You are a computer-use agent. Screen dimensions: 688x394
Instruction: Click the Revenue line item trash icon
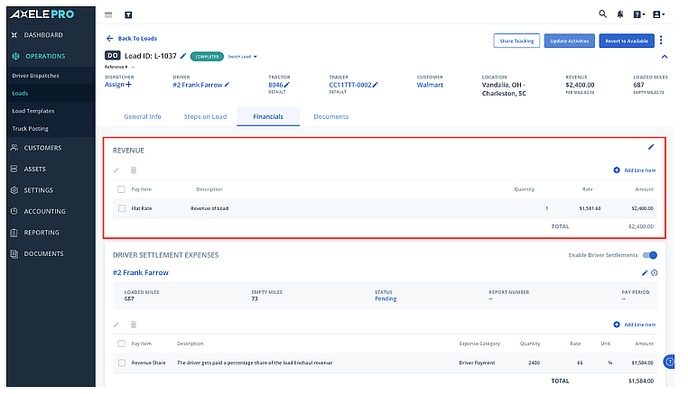click(x=133, y=170)
